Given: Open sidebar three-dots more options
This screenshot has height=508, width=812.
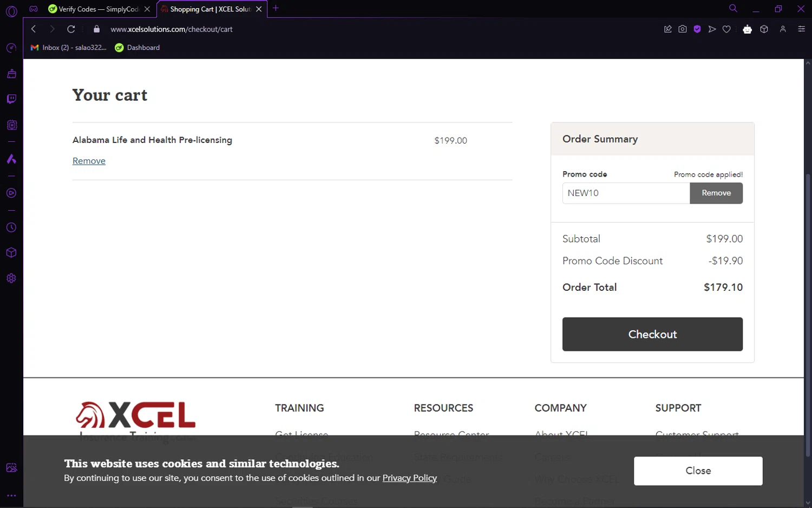Looking at the screenshot, I should 11,496.
